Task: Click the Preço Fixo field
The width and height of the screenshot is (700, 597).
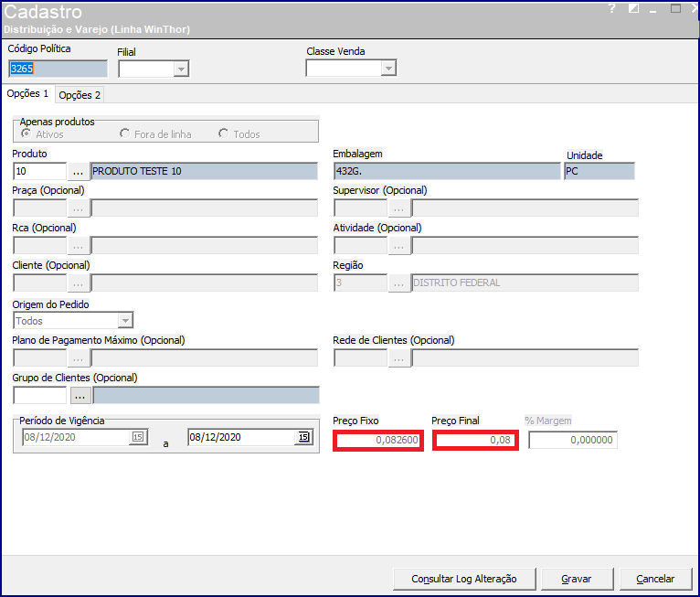Action: tap(378, 441)
